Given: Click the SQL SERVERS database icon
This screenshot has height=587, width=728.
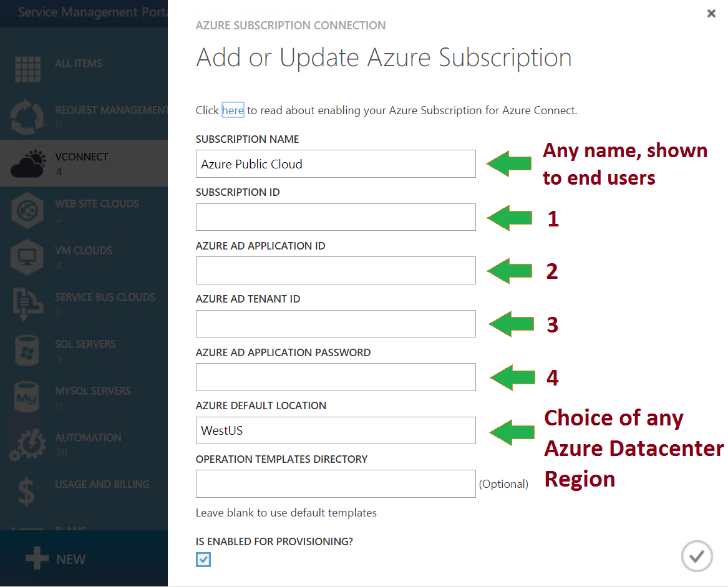Looking at the screenshot, I should click(x=27, y=351).
